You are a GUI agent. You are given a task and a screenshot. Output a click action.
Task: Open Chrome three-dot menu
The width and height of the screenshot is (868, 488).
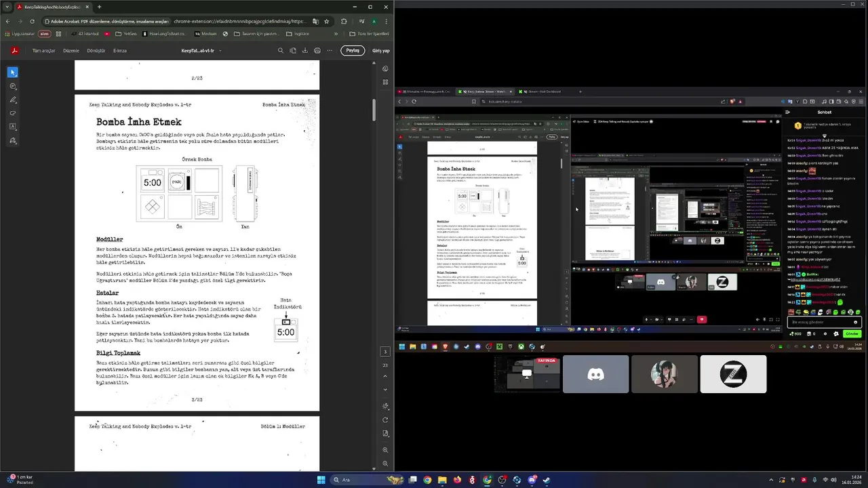386,21
